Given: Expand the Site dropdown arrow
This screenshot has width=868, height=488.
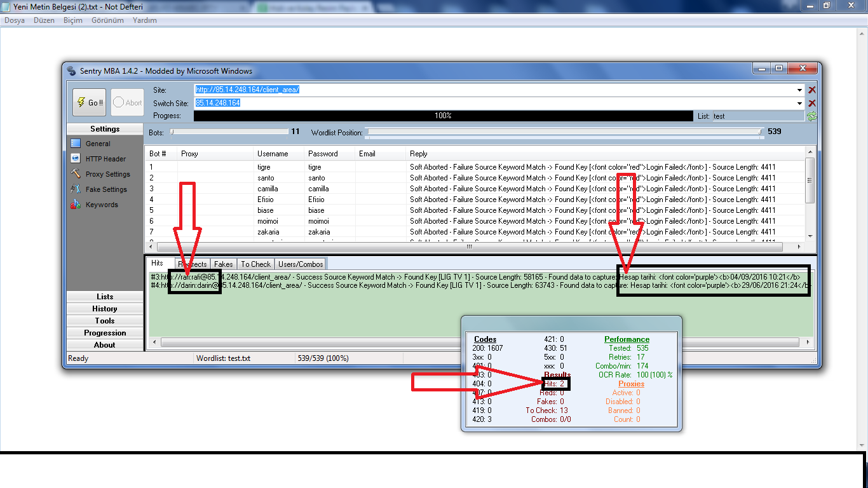Looking at the screenshot, I should [x=800, y=90].
